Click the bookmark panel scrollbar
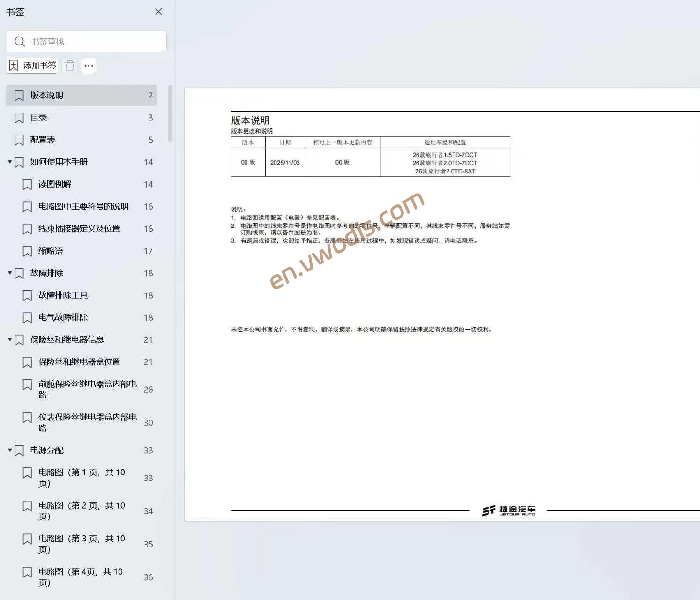 pos(170,113)
